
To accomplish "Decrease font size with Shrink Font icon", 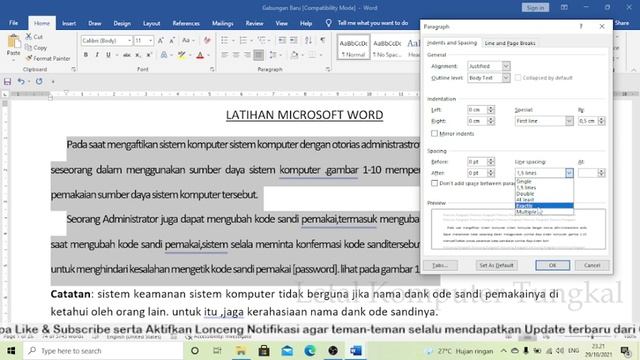I will coord(172,40).
